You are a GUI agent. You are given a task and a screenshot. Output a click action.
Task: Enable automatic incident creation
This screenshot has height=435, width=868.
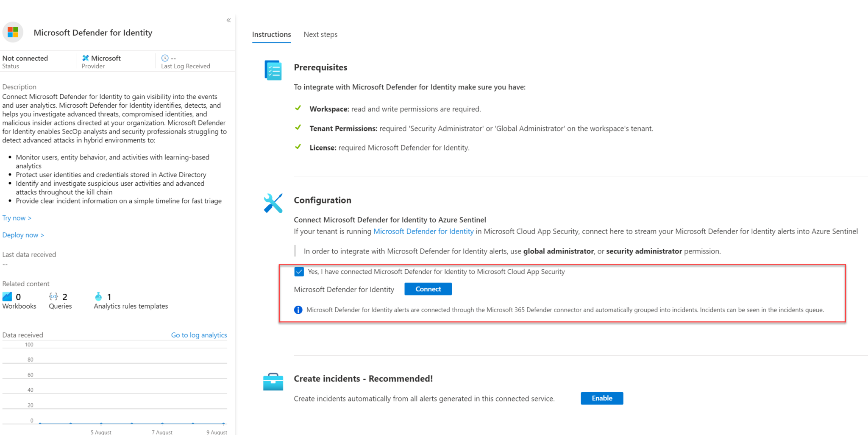(601, 398)
